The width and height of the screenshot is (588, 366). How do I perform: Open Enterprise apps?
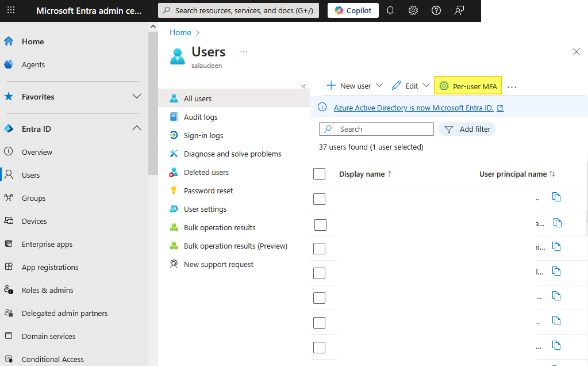[x=47, y=245]
